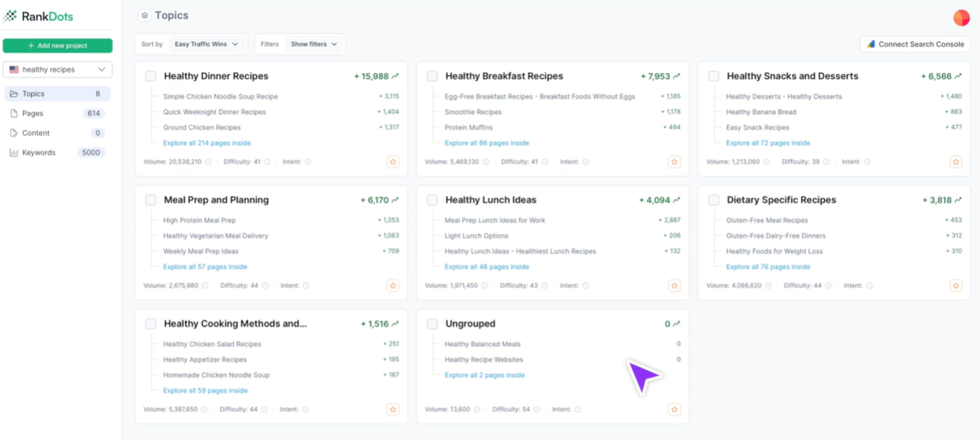Screen dimensions: 980x440
Task: Click Connect Search Console button
Action: point(915,44)
